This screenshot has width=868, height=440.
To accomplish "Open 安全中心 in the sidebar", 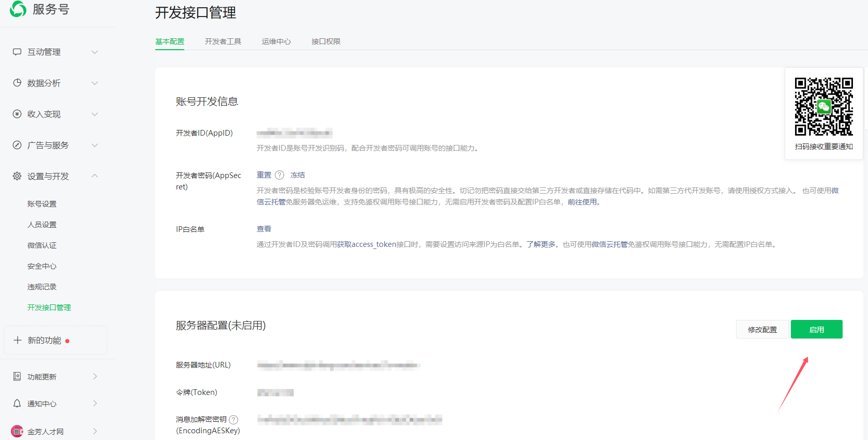I will tap(42, 266).
